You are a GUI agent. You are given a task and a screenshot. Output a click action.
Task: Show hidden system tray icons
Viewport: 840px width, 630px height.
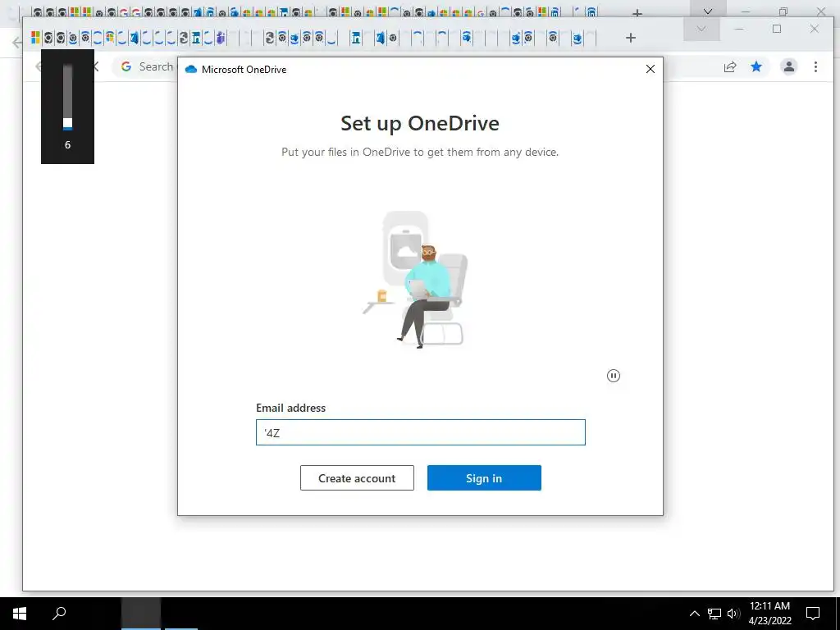694,614
